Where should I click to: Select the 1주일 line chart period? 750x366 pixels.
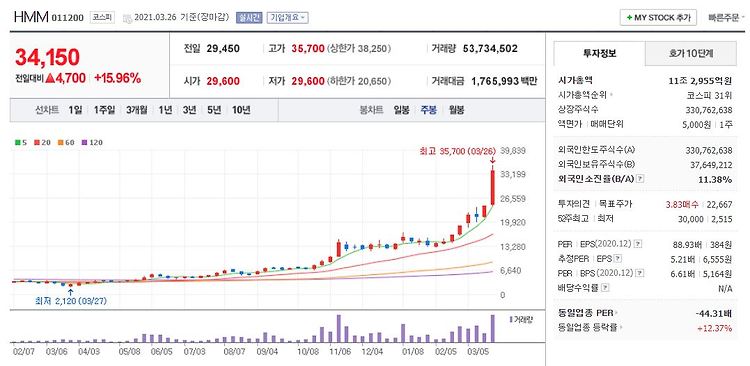(x=104, y=110)
